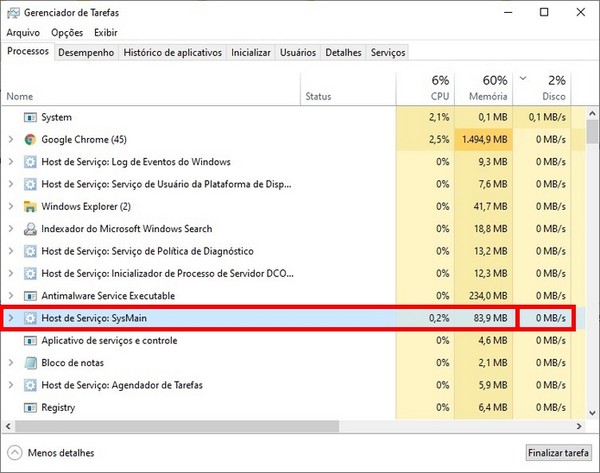Click the SysMain service gear icon
This screenshot has width=600, height=473.
30,318
